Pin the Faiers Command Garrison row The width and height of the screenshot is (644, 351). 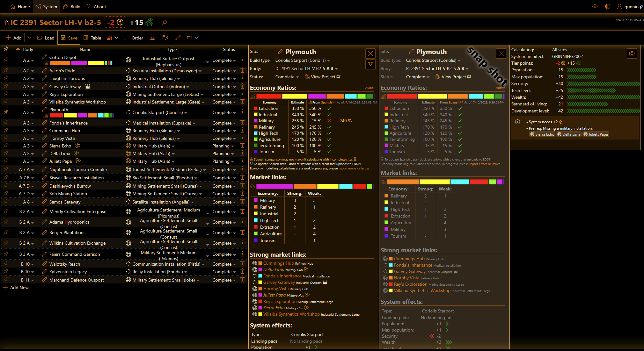tap(6, 254)
